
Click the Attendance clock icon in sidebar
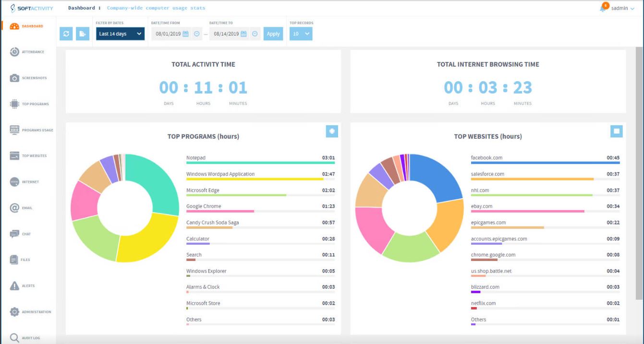click(14, 52)
